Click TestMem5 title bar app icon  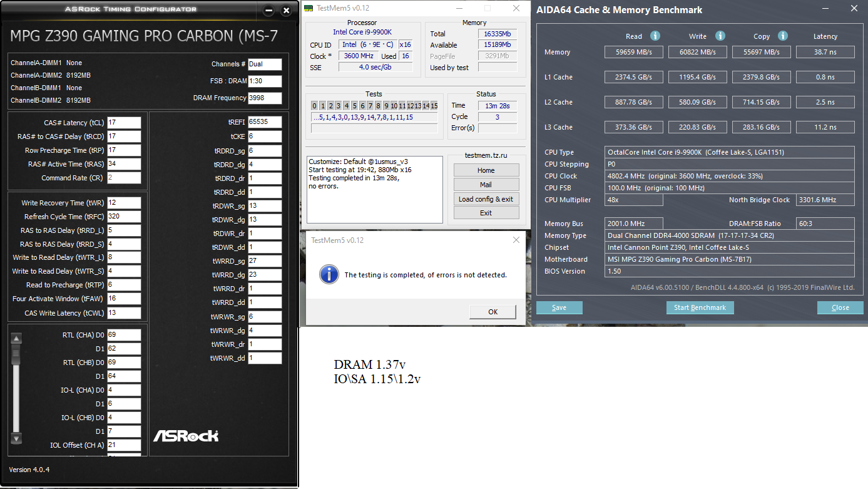(x=309, y=8)
